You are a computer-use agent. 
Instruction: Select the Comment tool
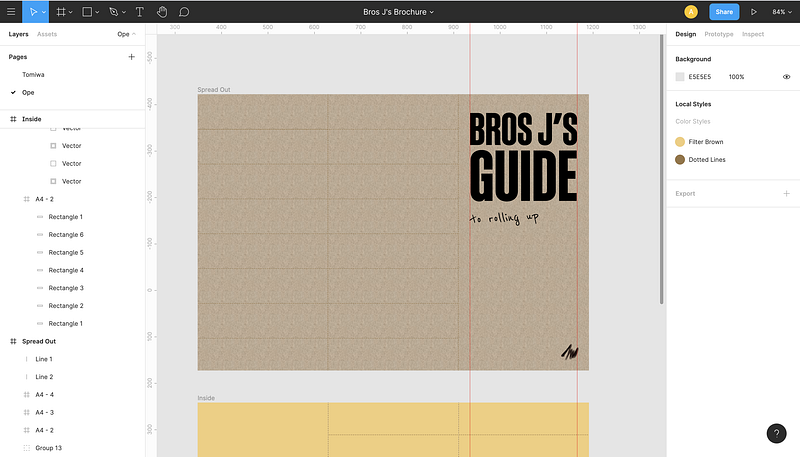(x=184, y=12)
